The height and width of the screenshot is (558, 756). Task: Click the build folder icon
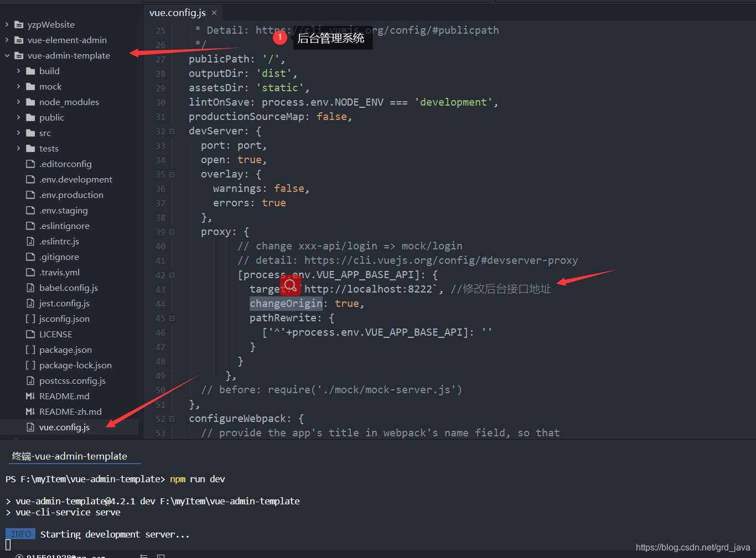click(x=30, y=71)
